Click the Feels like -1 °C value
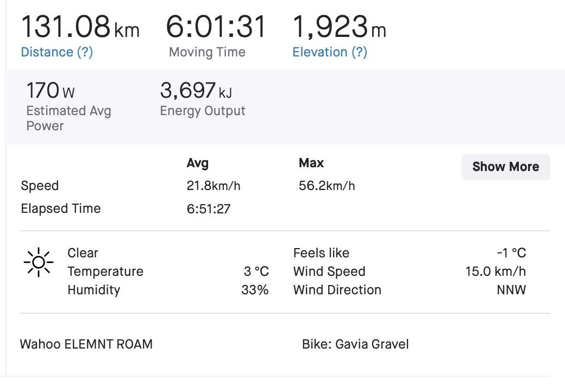The height and width of the screenshot is (392, 565). coord(511,253)
